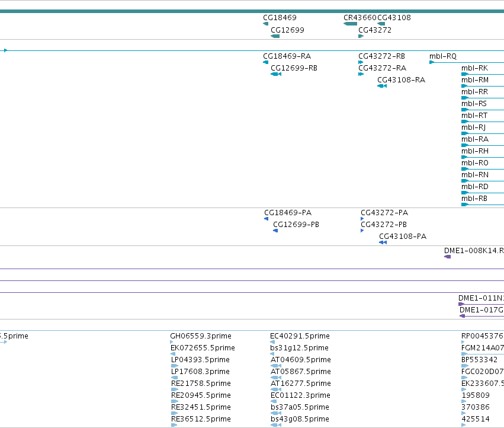The width and height of the screenshot is (504, 428).
Task: Click the CG43272-PA protein label
Action: (x=384, y=213)
